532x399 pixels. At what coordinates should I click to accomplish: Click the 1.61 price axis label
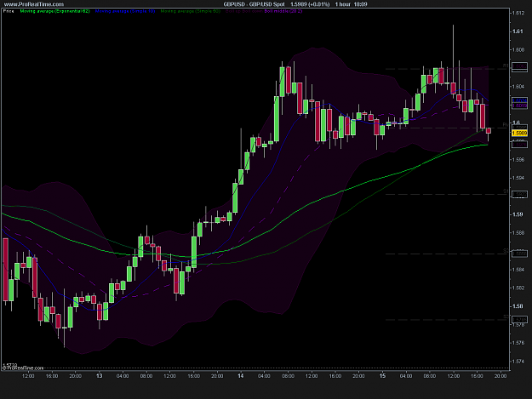click(518, 31)
